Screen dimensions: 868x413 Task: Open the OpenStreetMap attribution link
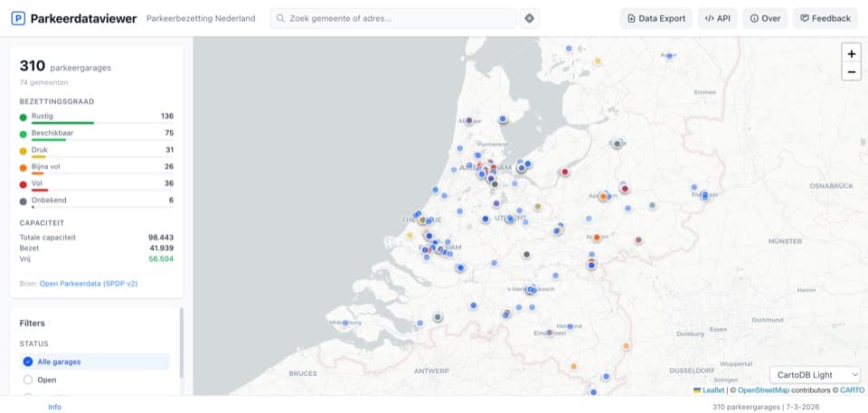tap(763, 390)
